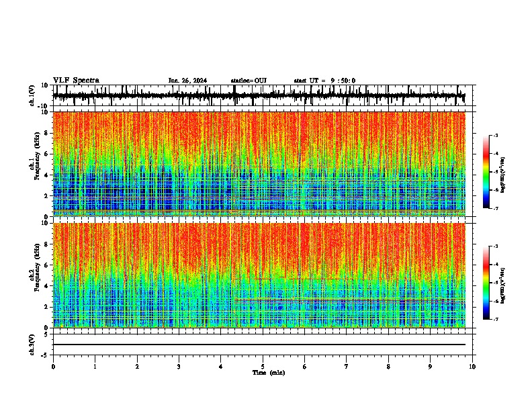Select the date label "26, 2024"
This screenshot has width=532, height=411.
[x=194, y=81]
